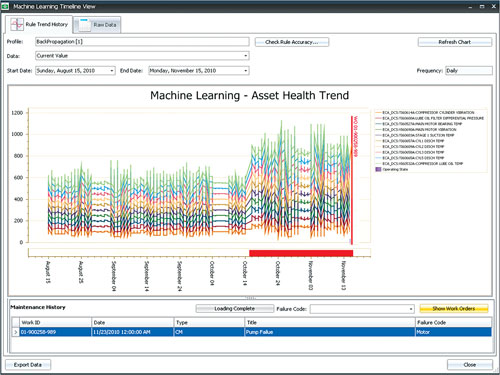Screen dimensions: 500x375
Task: Click Lube Oil Filter Differential Pressure legend entry
Action: (x=430, y=118)
